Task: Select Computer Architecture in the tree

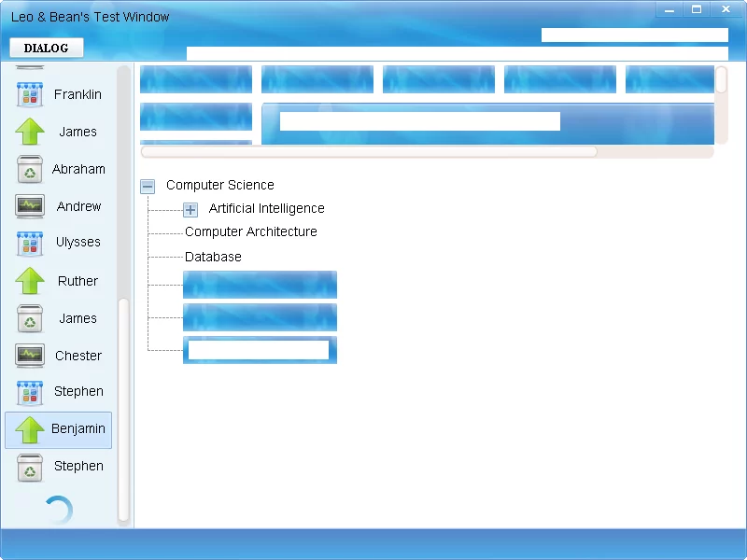Action: pos(250,231)
